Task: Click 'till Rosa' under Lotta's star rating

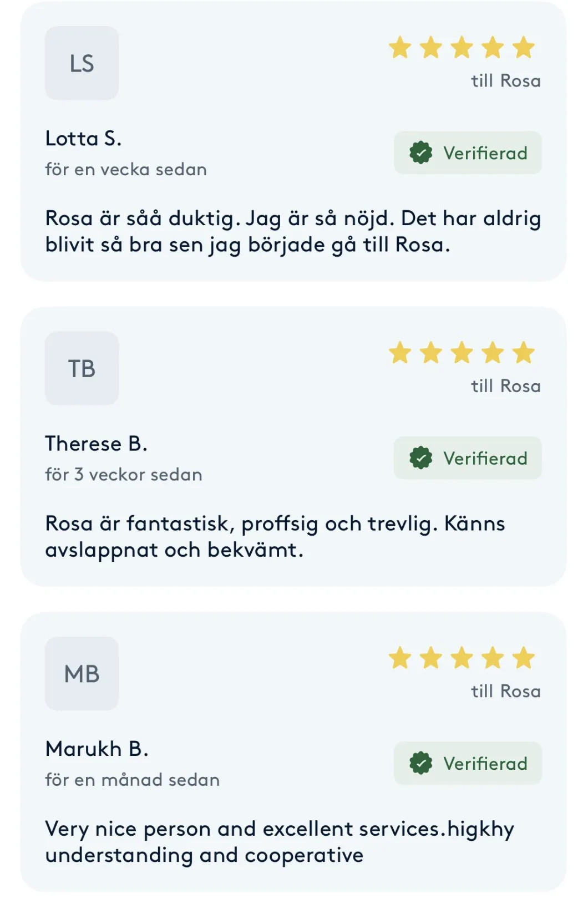Action: 505,81
